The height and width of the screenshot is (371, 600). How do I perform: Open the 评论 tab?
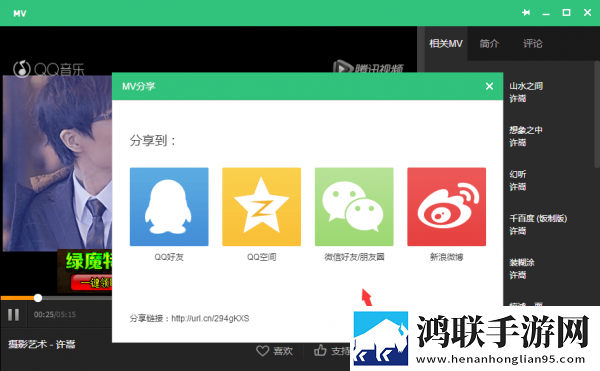coord(533,44)
